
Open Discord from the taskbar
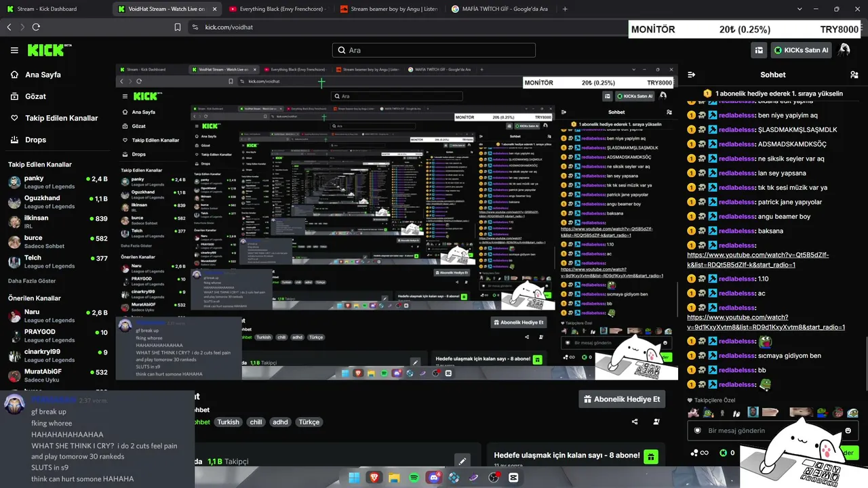click(434, 478)
